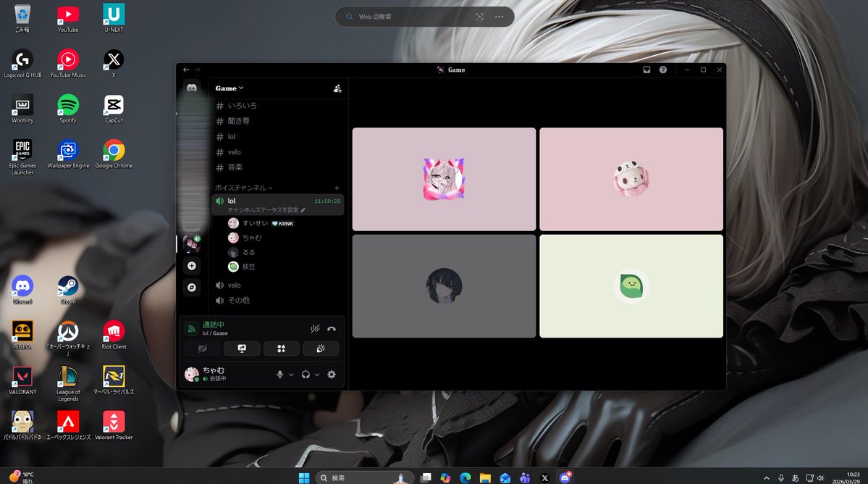
Task: Focus the pink panda avatar video tile
Action: click(x=631, y=180)
